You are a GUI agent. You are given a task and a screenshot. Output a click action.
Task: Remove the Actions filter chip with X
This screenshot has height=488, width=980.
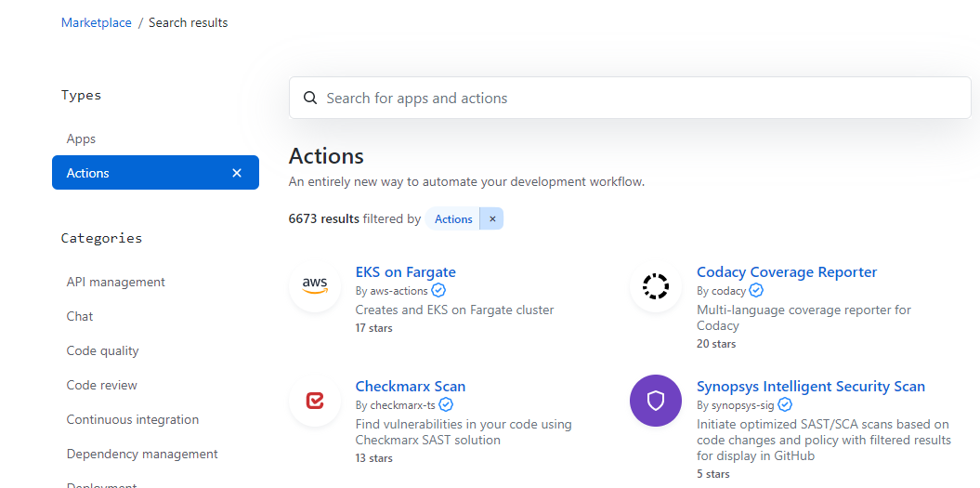pos(492,219)
